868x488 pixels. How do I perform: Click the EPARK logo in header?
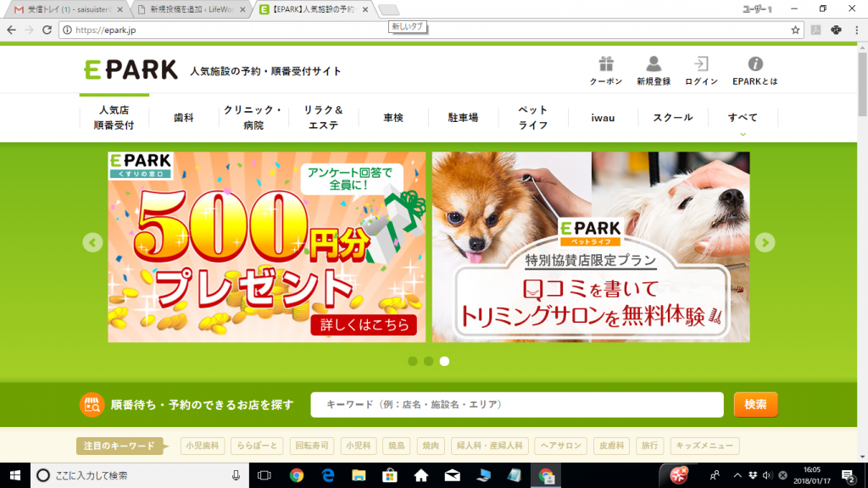[x=131, y=70]
